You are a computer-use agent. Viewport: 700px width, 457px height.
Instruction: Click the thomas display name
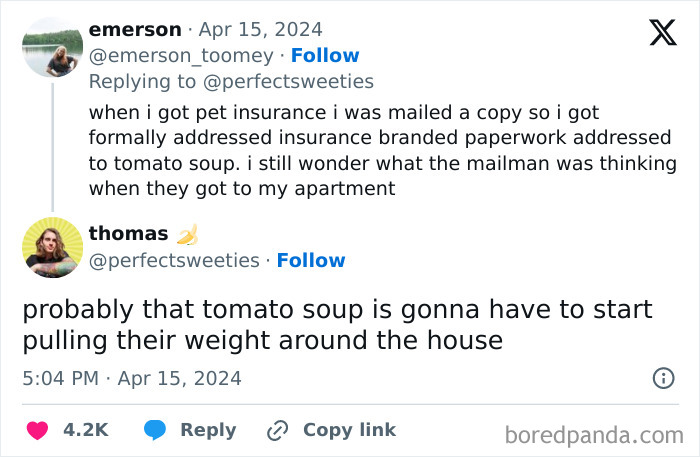click(128, 234)
